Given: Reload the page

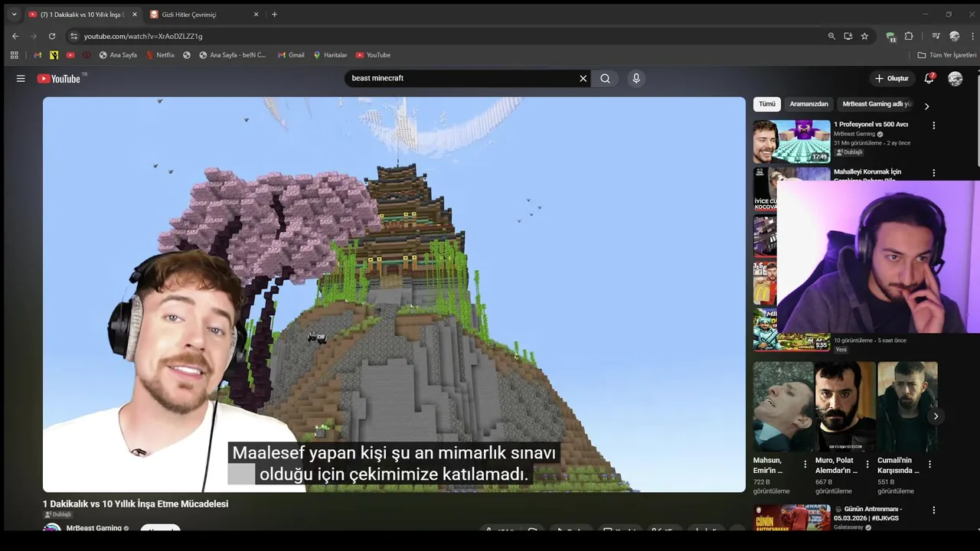Looking at the screenshot, I should tap(52, 36).
